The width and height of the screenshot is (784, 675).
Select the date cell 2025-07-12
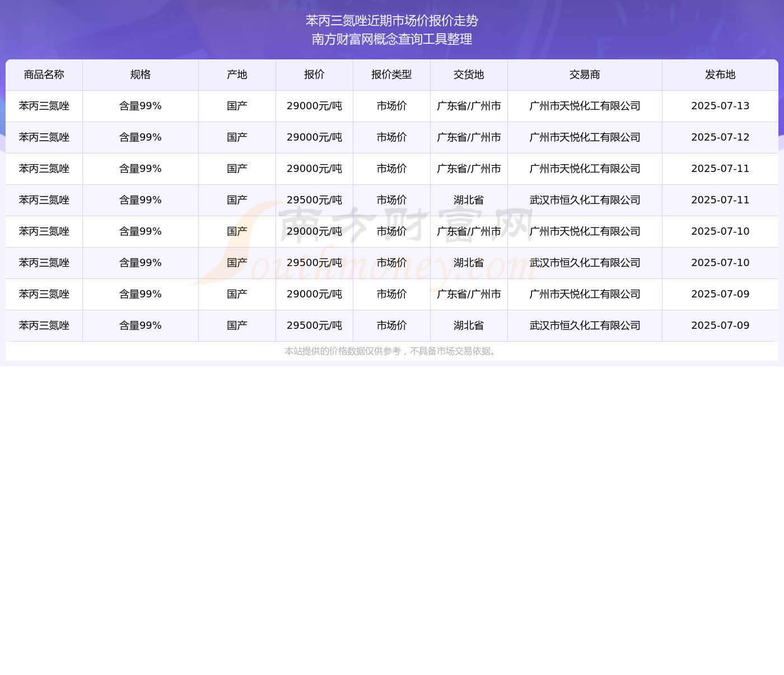coord(720,137)
